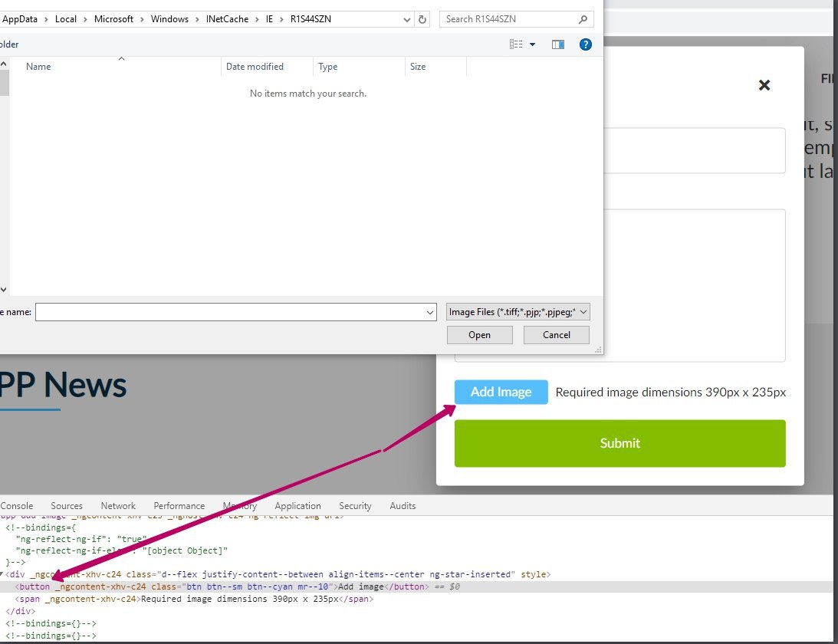Select Windows in the address path
Image resolution: width=838 pixels, height=644 pixels.
(169, 19)
